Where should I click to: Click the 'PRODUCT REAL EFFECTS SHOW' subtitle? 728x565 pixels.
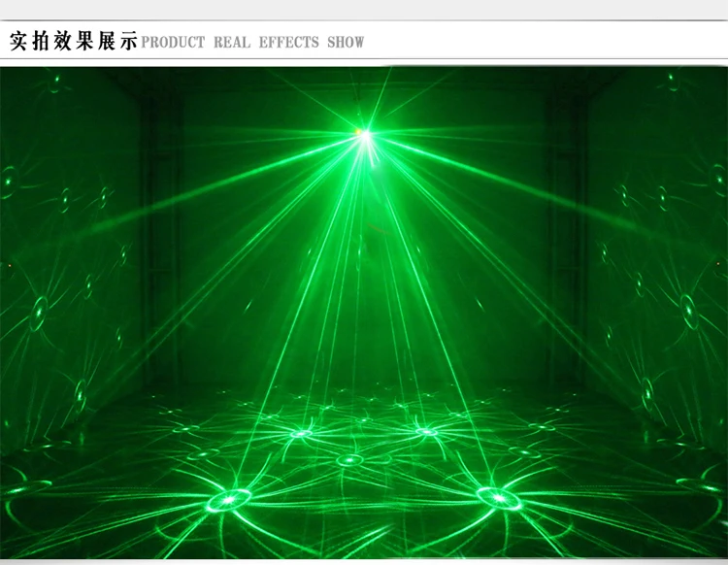[252, 43]
